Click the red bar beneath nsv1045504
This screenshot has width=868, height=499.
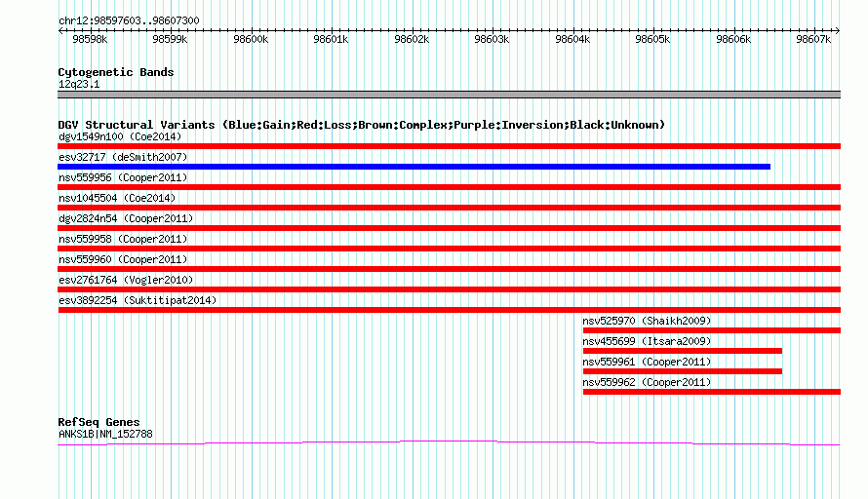[x=449, y=208]
